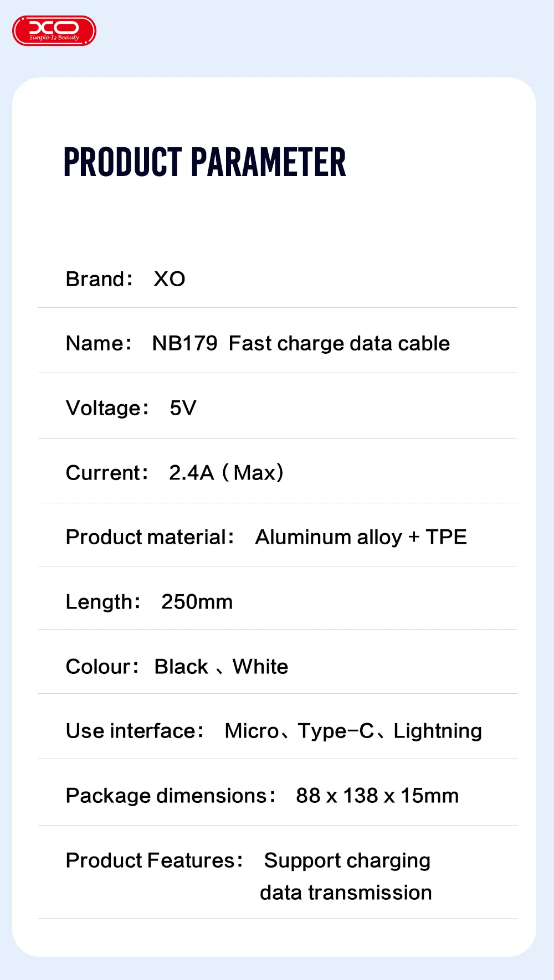Click the data transmission text
The image size is (554, 980).
point(346,893)
